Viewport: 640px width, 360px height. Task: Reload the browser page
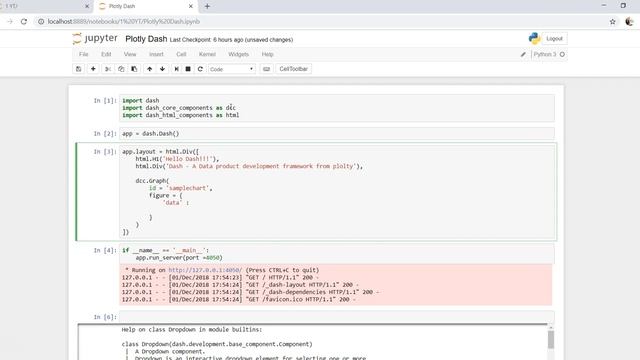click(x=24, y=22)
